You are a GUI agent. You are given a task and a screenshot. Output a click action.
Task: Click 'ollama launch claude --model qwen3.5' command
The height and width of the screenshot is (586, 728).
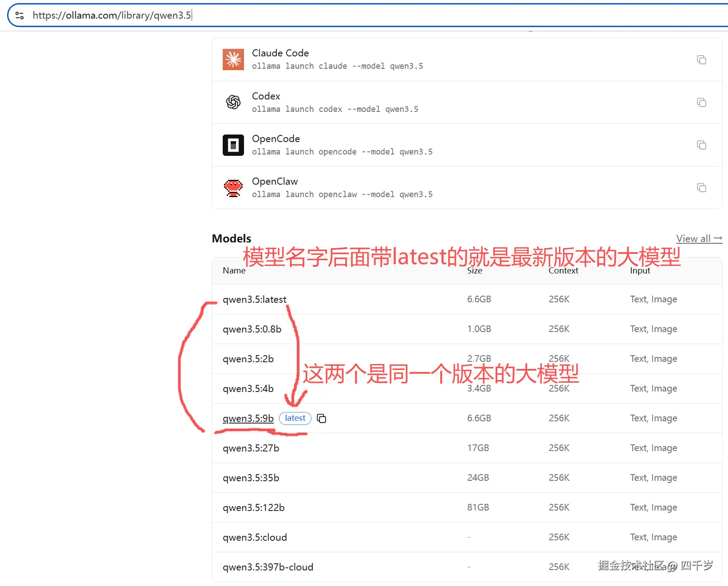pyautogui.click(x=338, y=66)
